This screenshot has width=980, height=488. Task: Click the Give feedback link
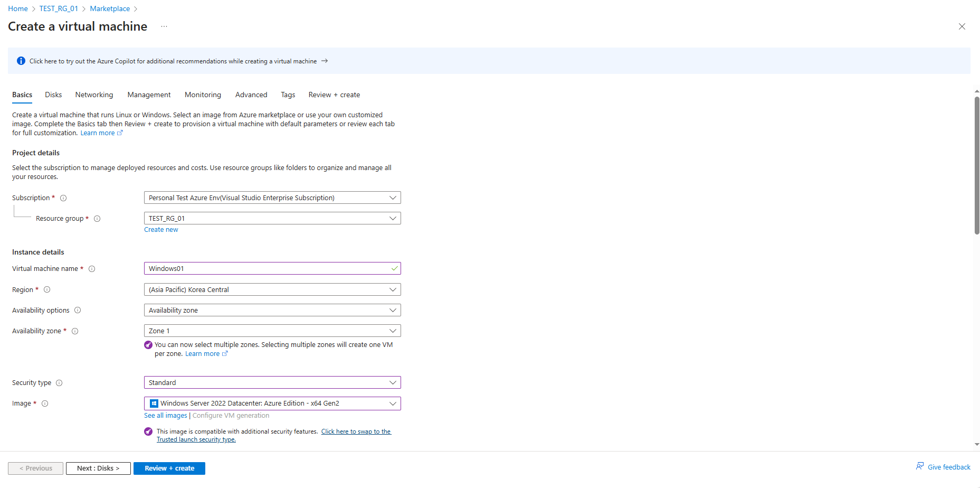click(949, 467)
